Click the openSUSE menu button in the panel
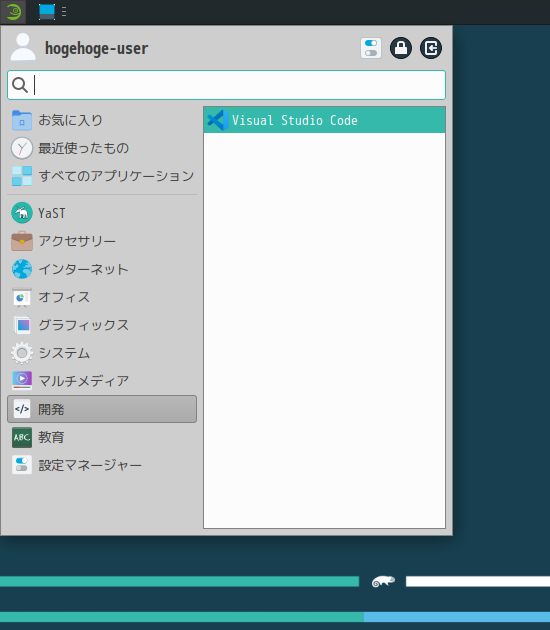This screenshot has height=630, width=550. click(x=13, y=12)
